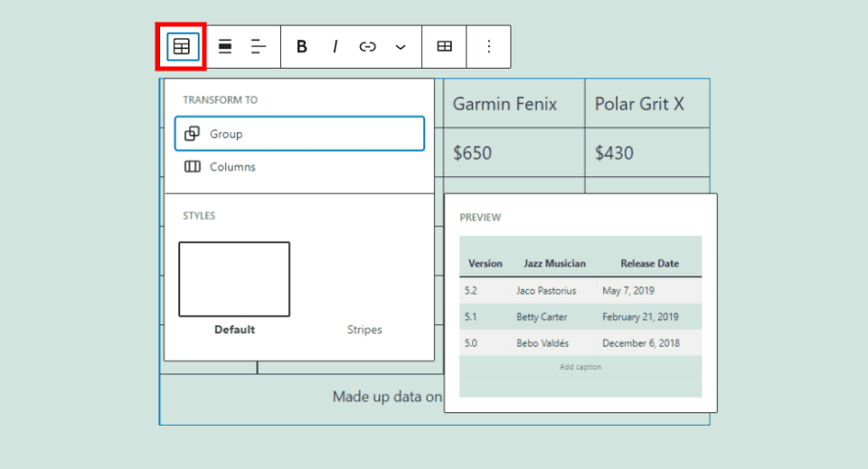Click the Table block type icon
Viewport: 868px width, 469px height.
182,47
